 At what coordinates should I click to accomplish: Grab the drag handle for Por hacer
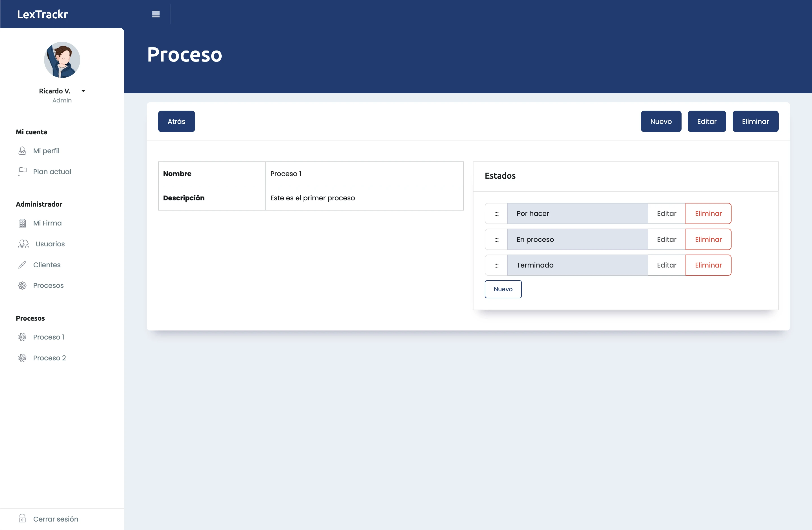(x=496, y=214)
